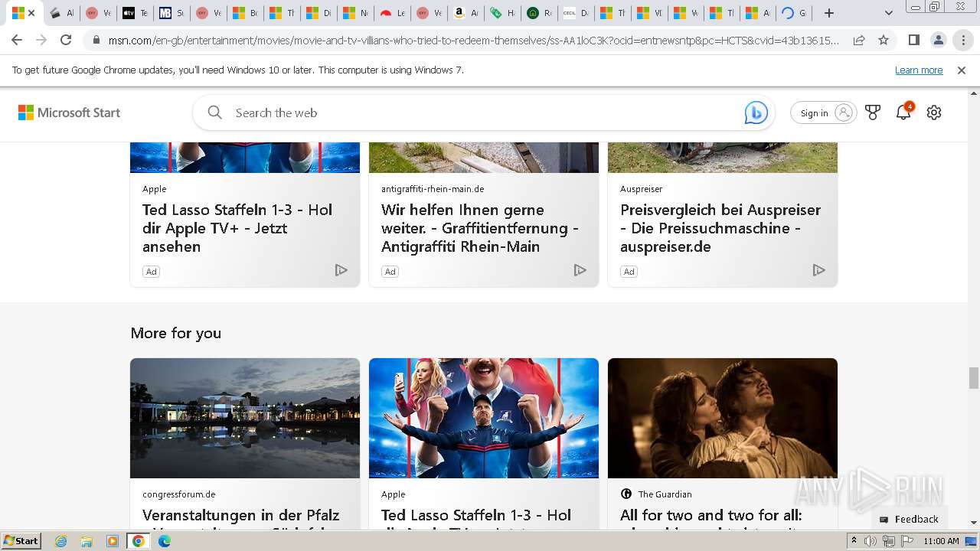Select Chrome in the taskbar
Viewport: 980px width, 551px height.
point(139,541)
